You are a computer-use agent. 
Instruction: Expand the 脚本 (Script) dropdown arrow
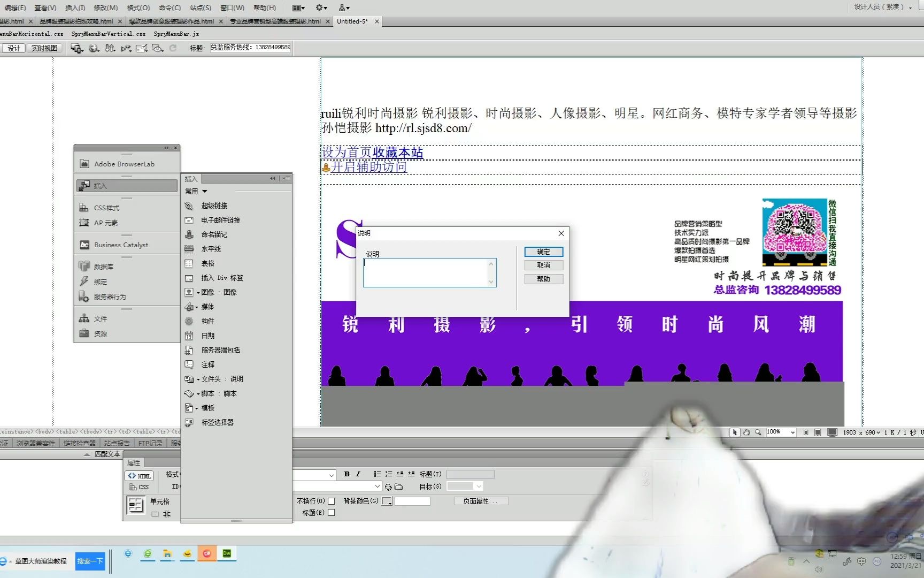click(198, 394)
